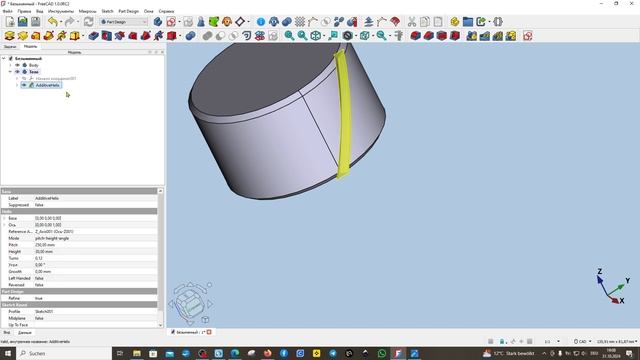This screenshot has width=640, height=360.
Task: Open the Part Design workbench selector
Action: [123, 22]
